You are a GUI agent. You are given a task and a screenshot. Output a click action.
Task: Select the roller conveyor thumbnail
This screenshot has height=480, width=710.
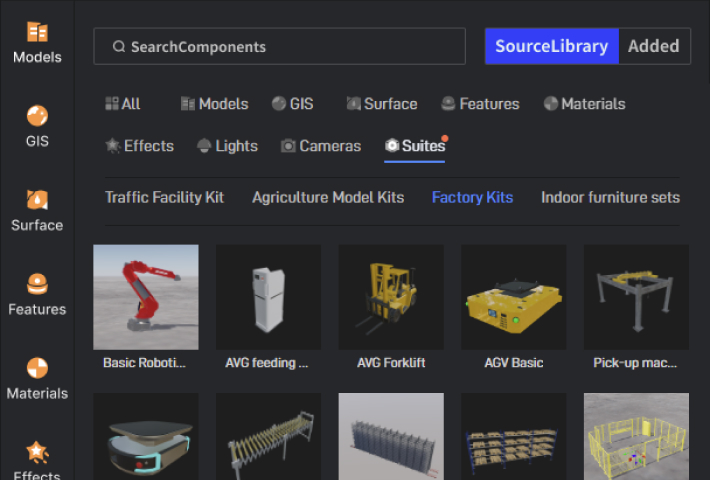(269, 437)
